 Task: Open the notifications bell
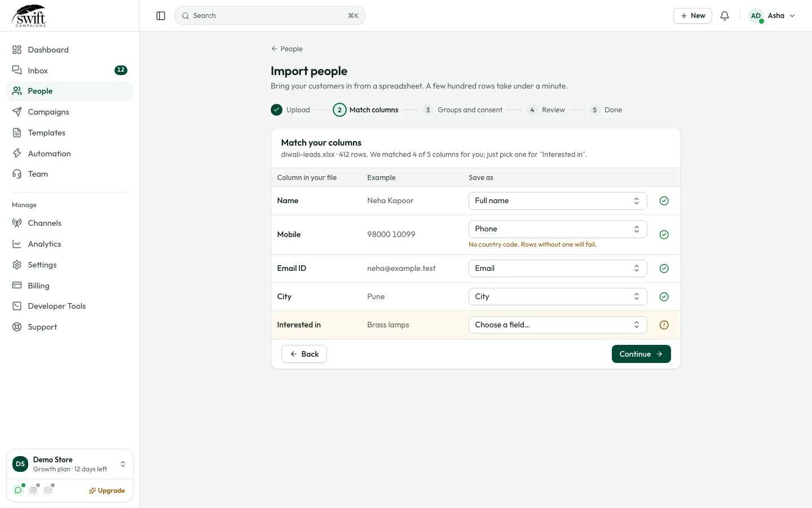(x=725, y=16)
